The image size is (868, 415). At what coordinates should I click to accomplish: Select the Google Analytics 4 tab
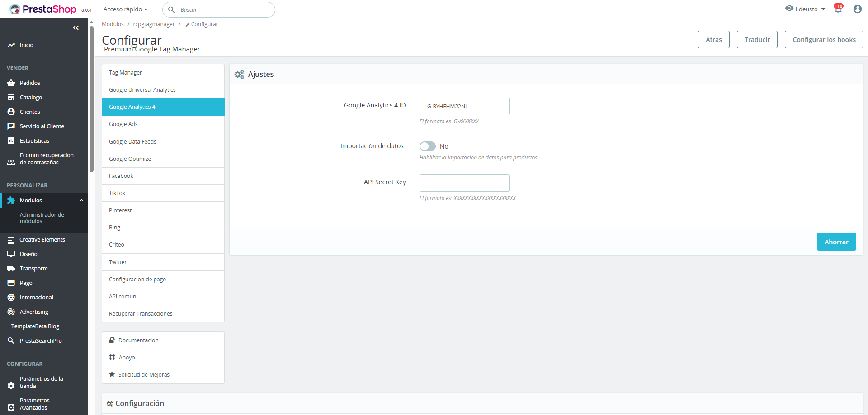pyautogui.click(x=163, y=107)
